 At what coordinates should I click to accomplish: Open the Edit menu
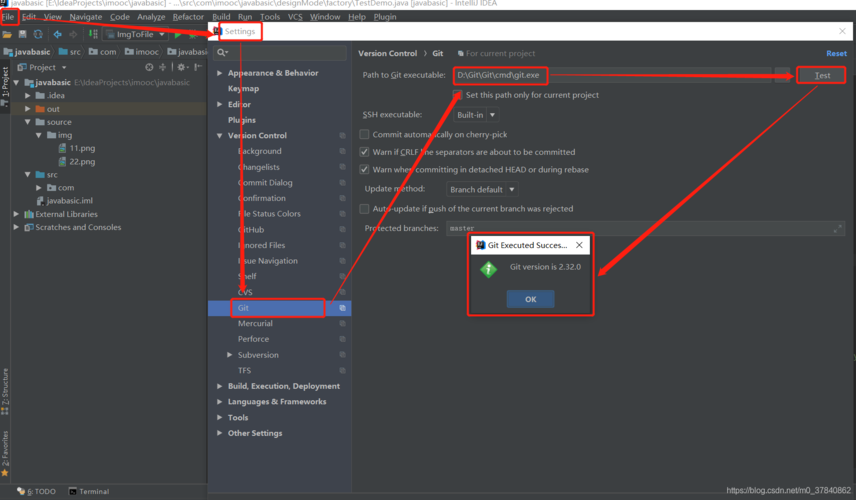click(29, 17)
